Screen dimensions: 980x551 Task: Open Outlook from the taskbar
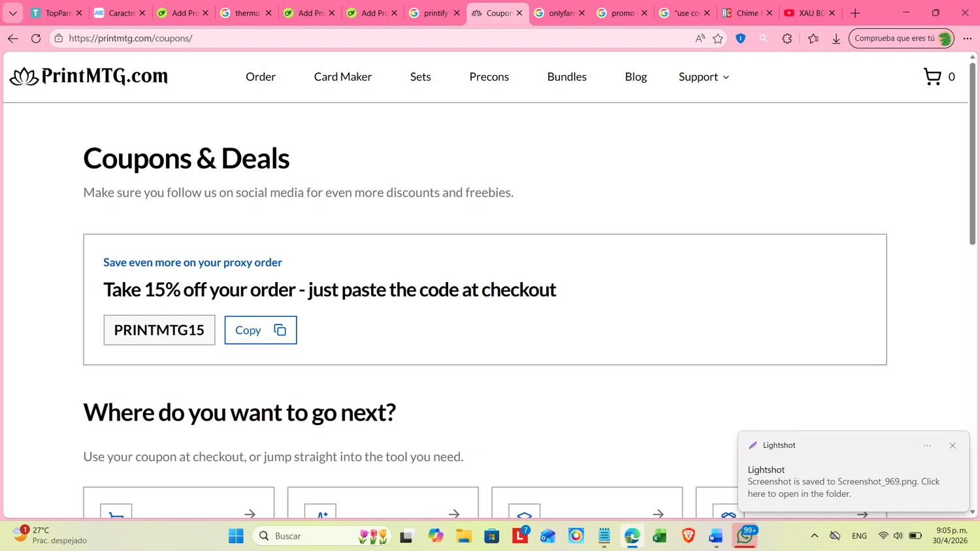coord(548,536)
